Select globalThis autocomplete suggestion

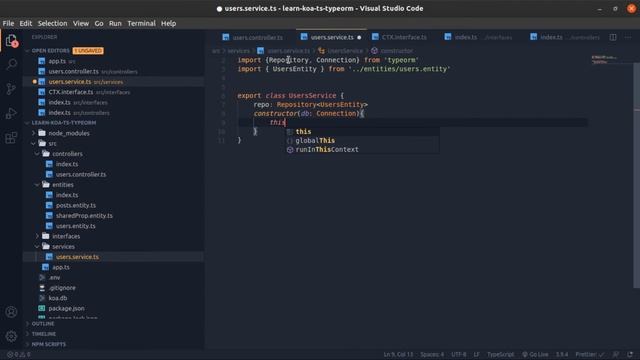point(362,140)
